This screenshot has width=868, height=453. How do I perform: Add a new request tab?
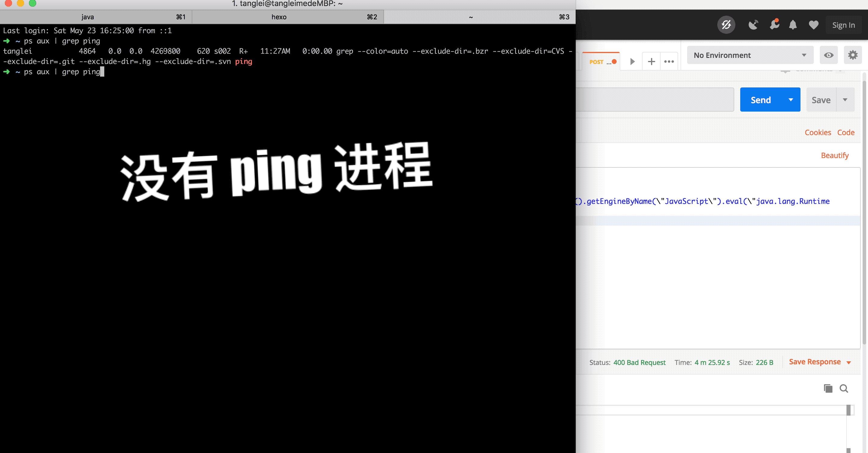coord(651,62)
